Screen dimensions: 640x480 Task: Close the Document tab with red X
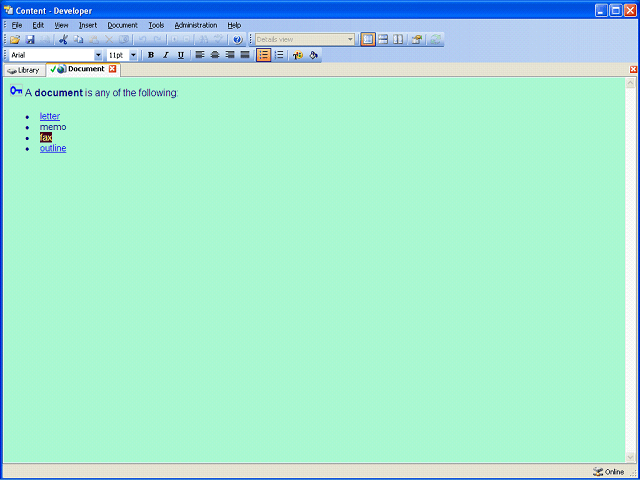click(112, 69)
